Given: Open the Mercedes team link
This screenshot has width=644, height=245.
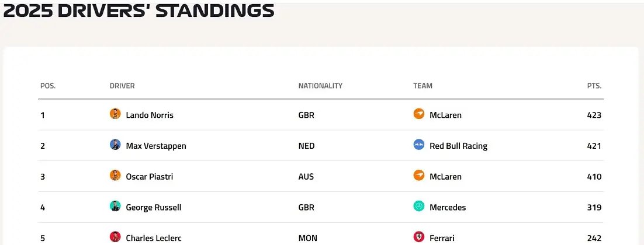Looking at the screenshot, I should (x=448, y=207).
